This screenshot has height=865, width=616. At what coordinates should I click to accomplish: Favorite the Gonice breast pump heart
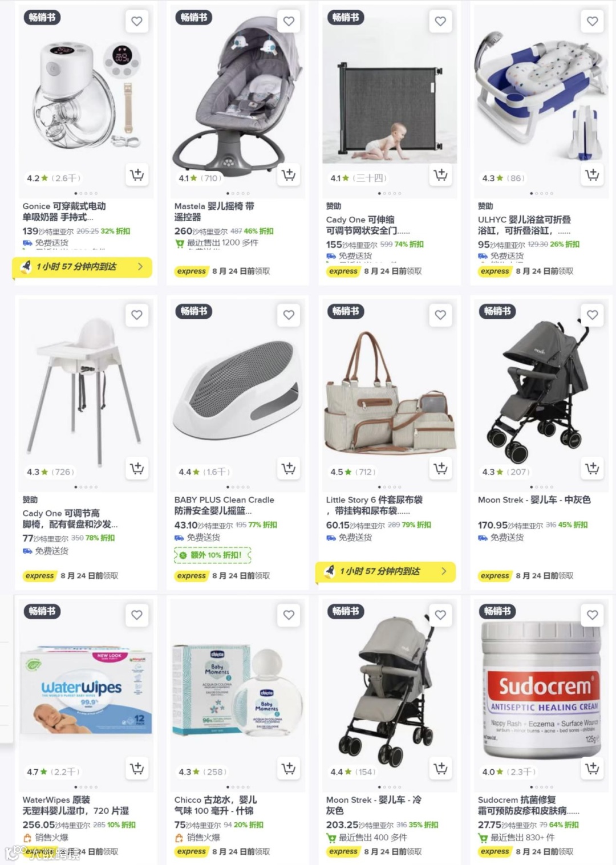coord(137,22)
